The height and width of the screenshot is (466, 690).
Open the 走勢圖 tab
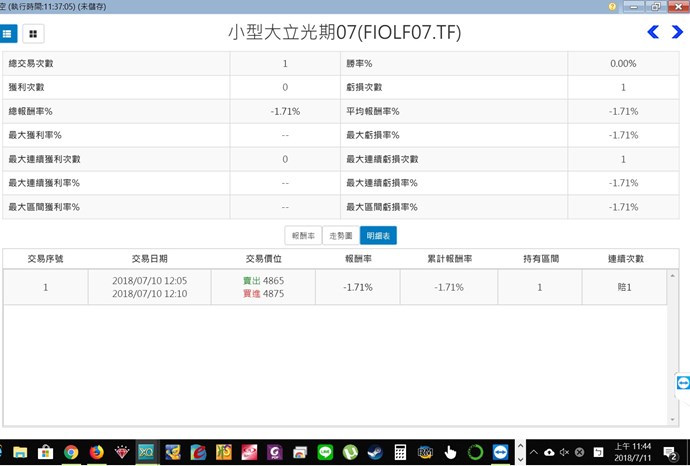(x=341, y=236)
